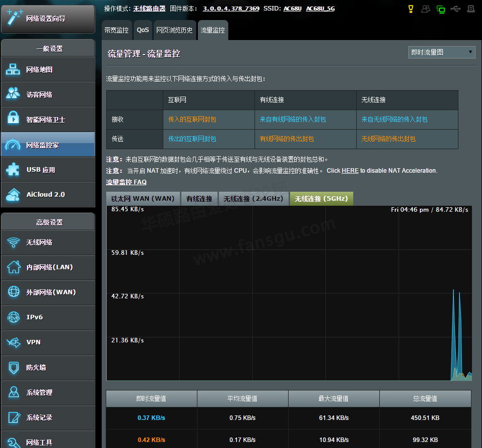Open the 网页浏览历史 tab
482x448 pixels.
tap(174, 30)
